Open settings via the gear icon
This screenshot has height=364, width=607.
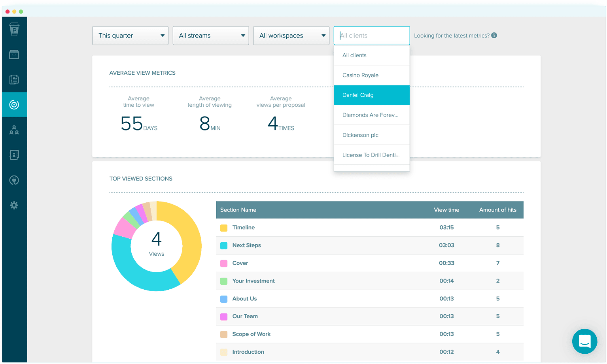[14, 205]
